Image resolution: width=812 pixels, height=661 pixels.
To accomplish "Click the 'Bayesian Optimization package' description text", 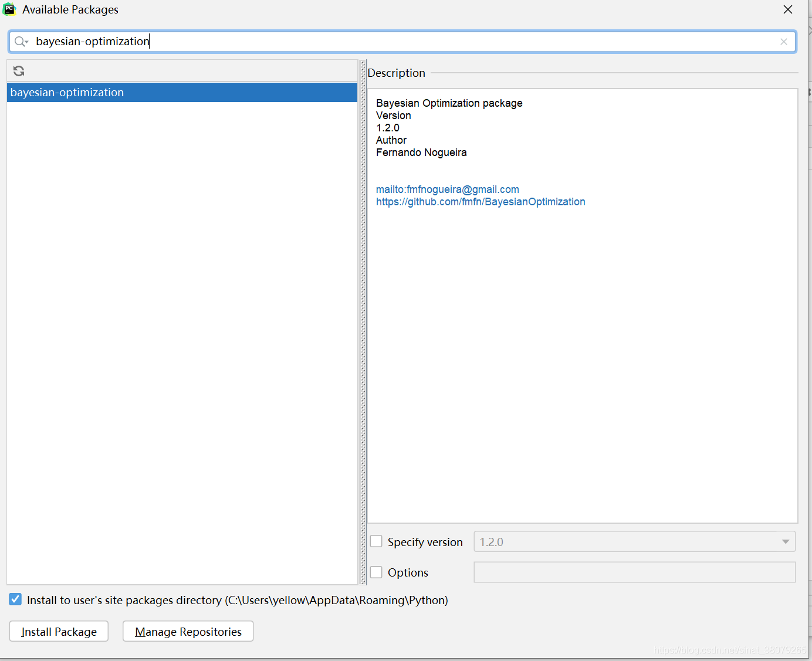I will click(x=449, y=103).
